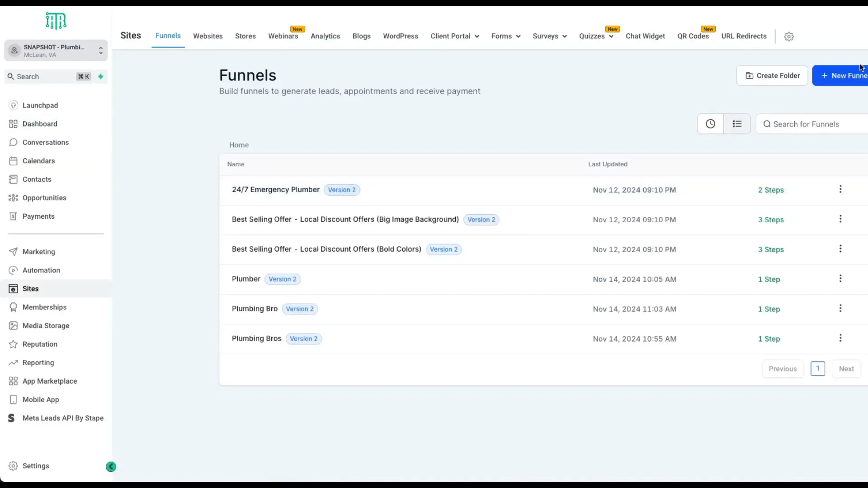Viewport: 868px width, 488px height.
Task: Switch to recent clock view icon
Action: (x=710, y=124)
